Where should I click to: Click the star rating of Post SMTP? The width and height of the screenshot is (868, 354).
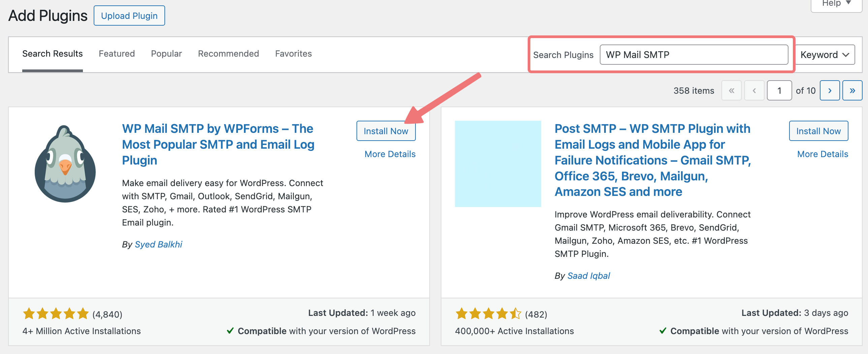(x=488, y=314)
